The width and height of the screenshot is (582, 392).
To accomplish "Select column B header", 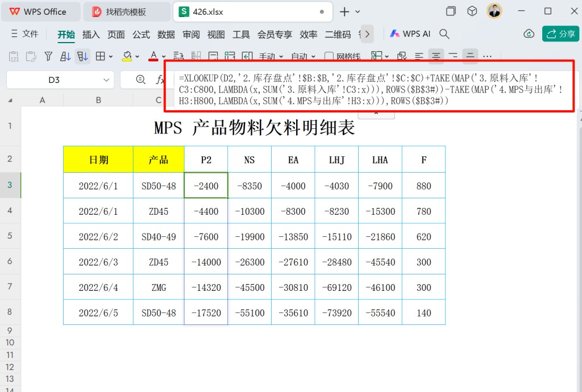I will click(98, 100).
